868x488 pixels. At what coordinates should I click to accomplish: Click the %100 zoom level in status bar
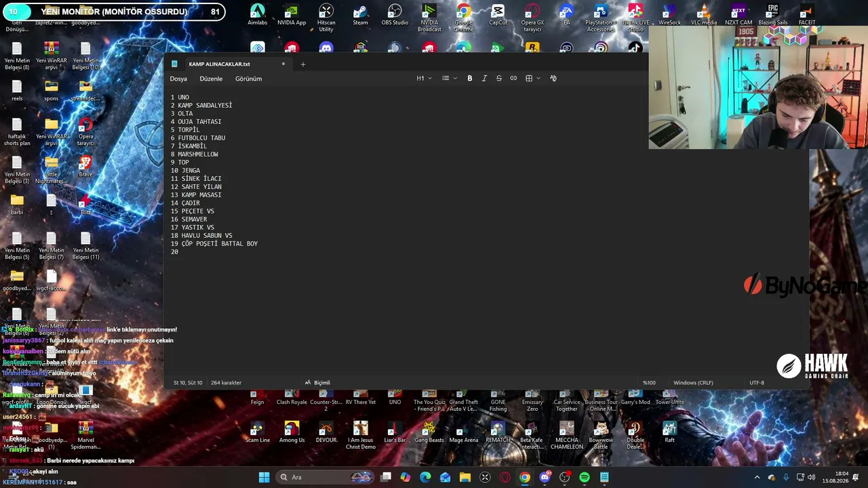click(x=649, y=383)
